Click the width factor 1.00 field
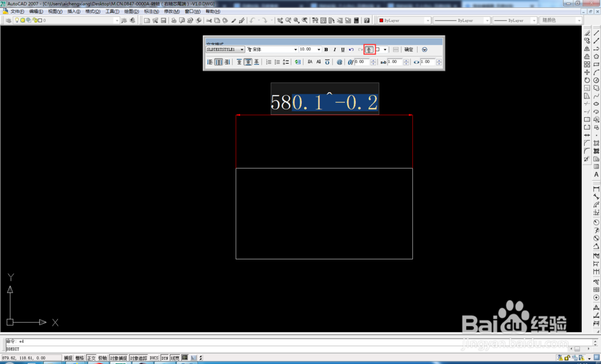This screenshot has height=364, width=601. (428, 62)
